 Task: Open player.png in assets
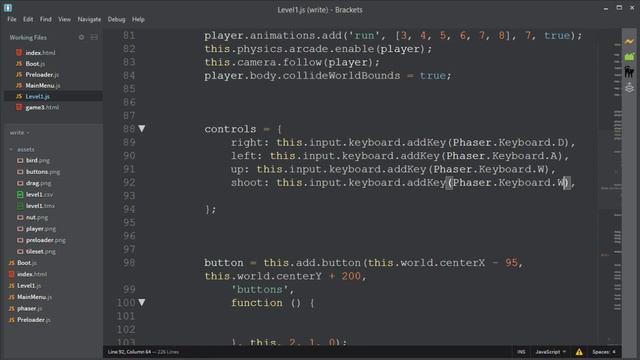[41, 229]
